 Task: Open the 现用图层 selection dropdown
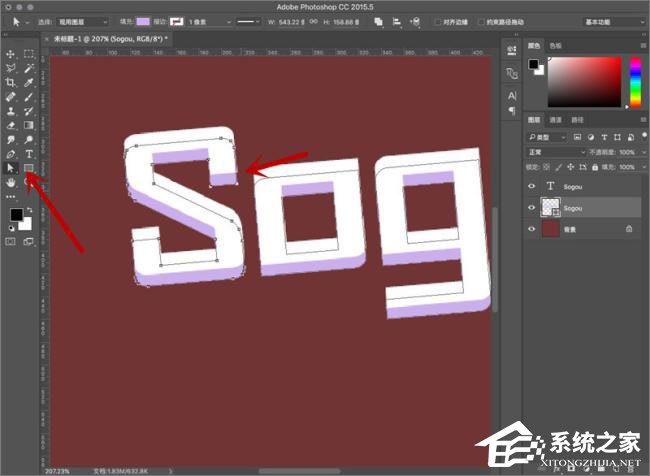(83, 21)
